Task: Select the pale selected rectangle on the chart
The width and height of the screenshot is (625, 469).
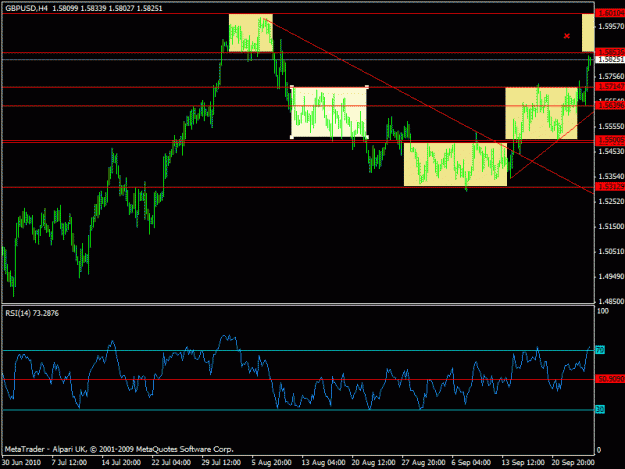Action: tap(329, 112)
